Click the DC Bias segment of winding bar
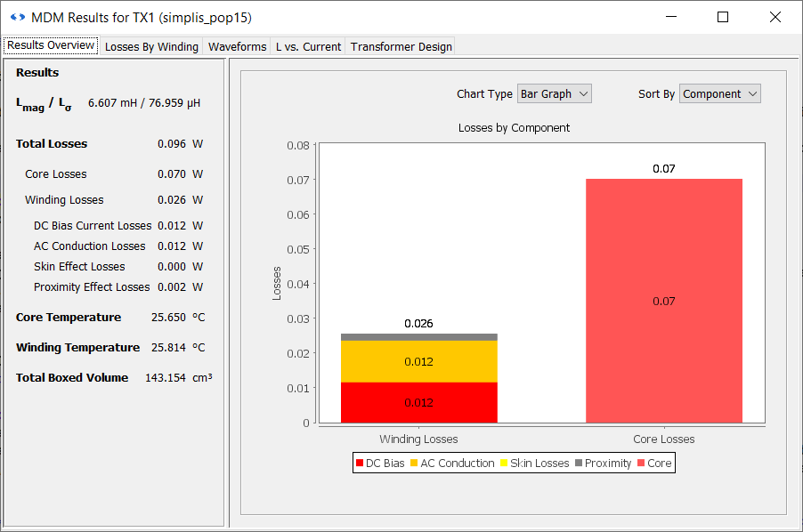This screenshot has width=803, height=532. coord(418,403)
